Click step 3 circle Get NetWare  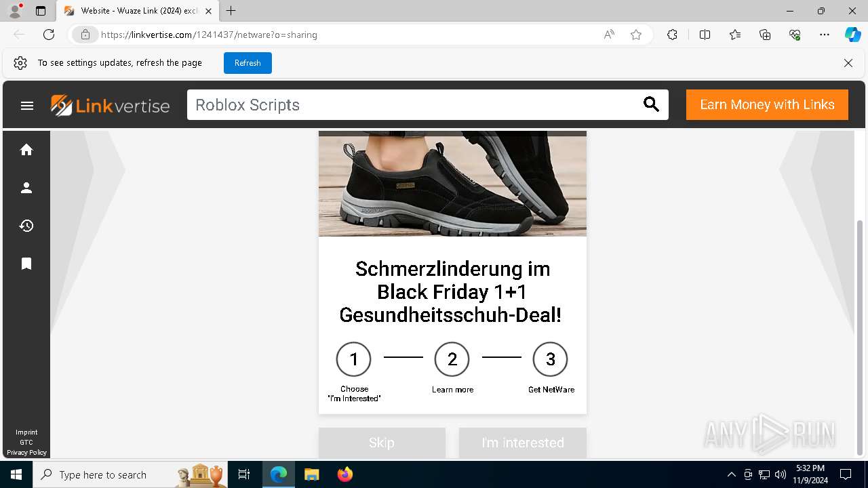point(550,359)
